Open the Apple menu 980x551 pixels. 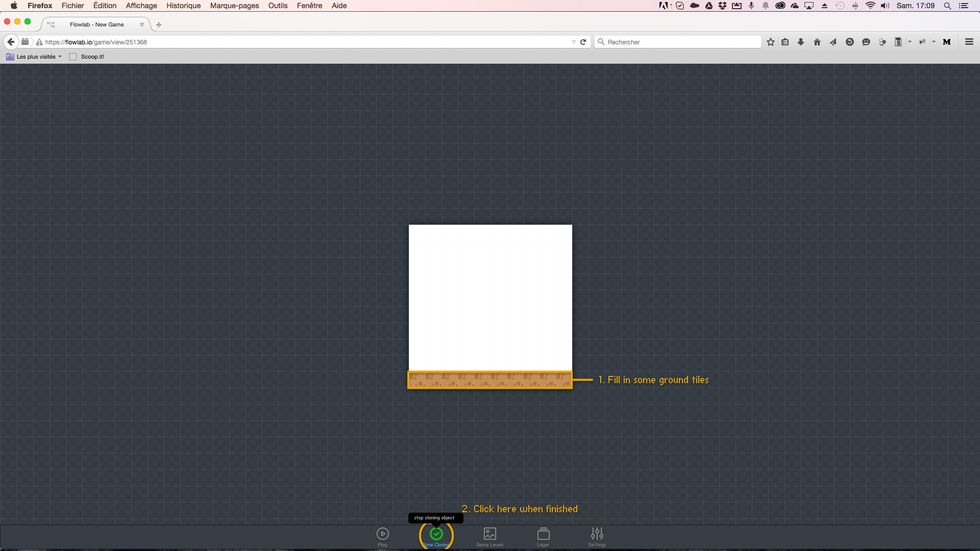(x=14, y=6)
